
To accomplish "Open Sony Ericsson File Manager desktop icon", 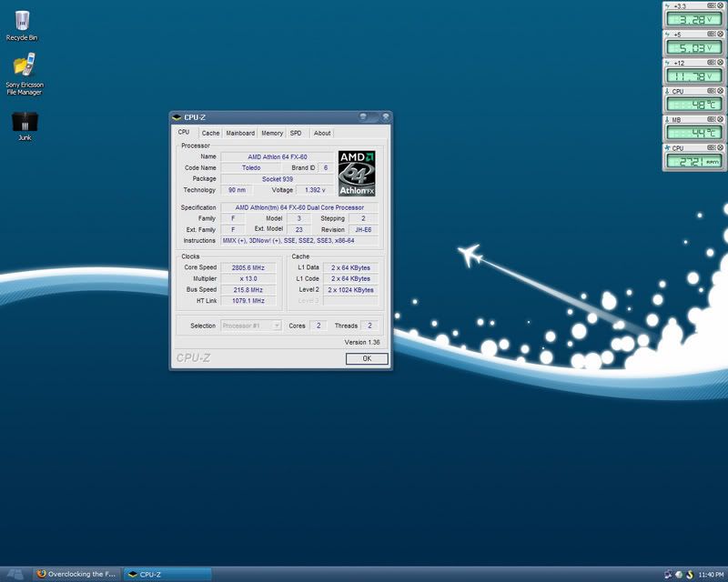I will tap(25, 75).
